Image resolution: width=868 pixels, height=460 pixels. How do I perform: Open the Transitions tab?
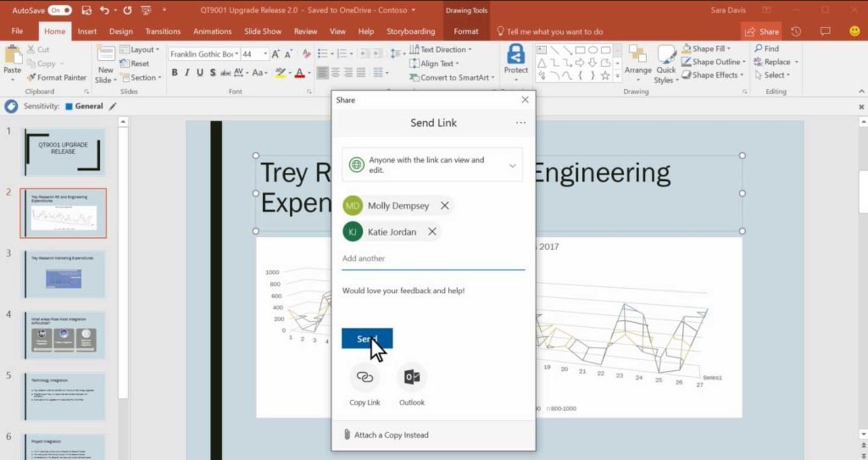163,31
